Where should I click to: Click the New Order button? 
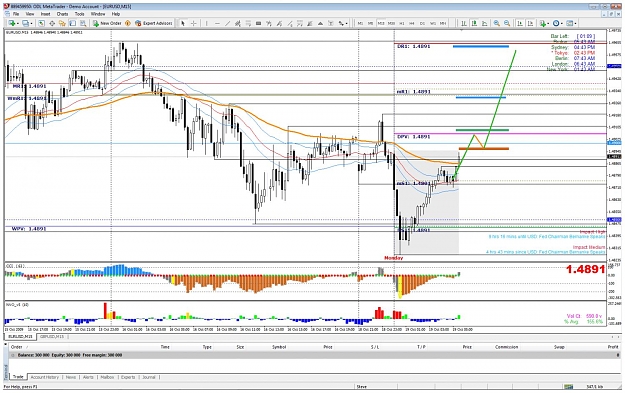pyautogui.click(x=107, y=24)
